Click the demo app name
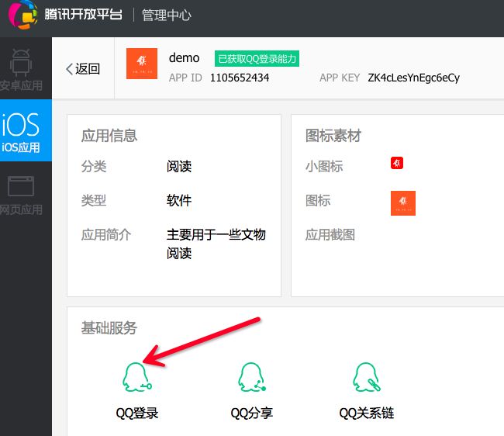Viewport: 504px width, 436px height. [x=185, y=58]
